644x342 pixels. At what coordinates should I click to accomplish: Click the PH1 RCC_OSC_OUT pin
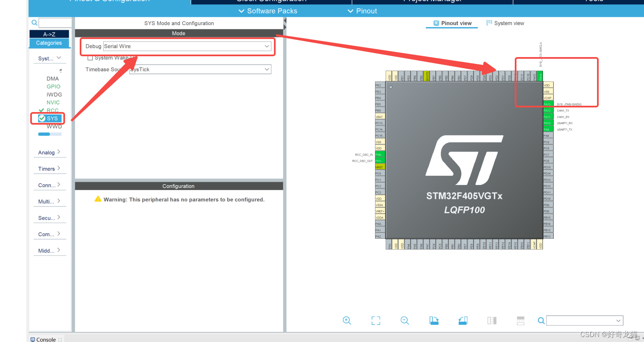pos(380,161)
